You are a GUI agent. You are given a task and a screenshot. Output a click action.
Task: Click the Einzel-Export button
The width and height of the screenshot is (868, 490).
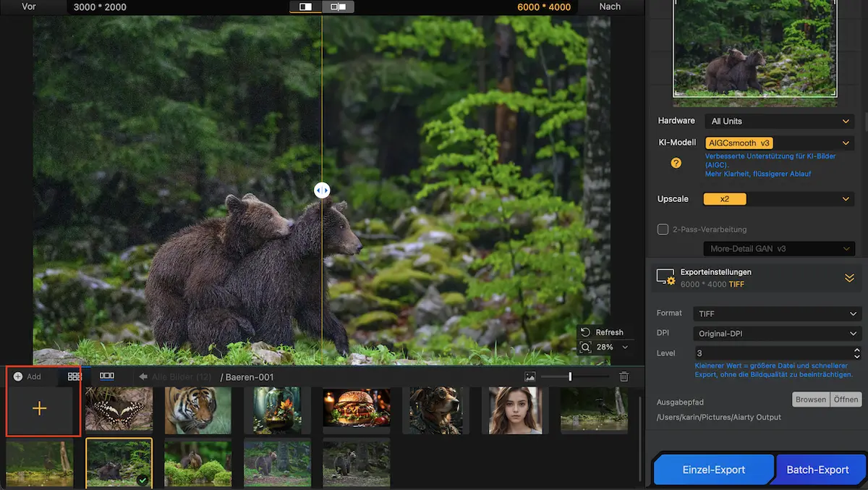[714, 470]
